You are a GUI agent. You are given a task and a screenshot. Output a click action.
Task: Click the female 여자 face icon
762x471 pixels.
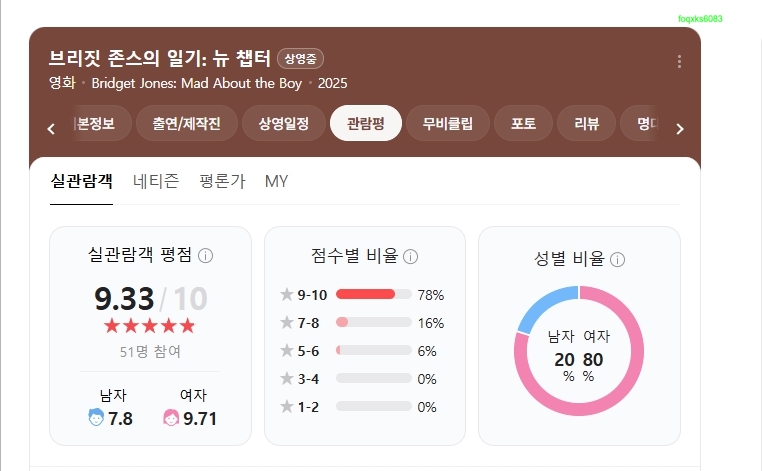pos(171,418)
